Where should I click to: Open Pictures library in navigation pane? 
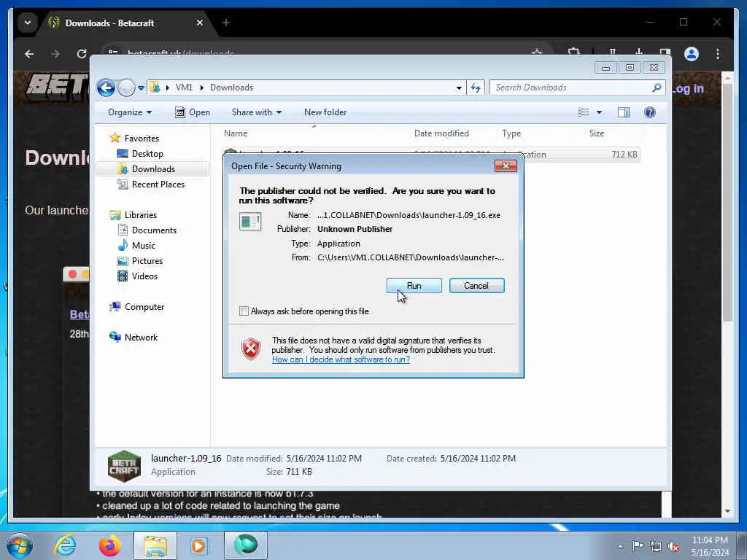pos(147,261)
